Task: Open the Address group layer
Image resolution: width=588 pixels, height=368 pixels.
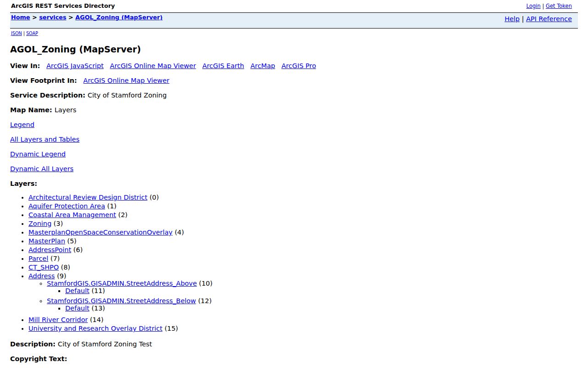Action: click(x=41, y=276)
